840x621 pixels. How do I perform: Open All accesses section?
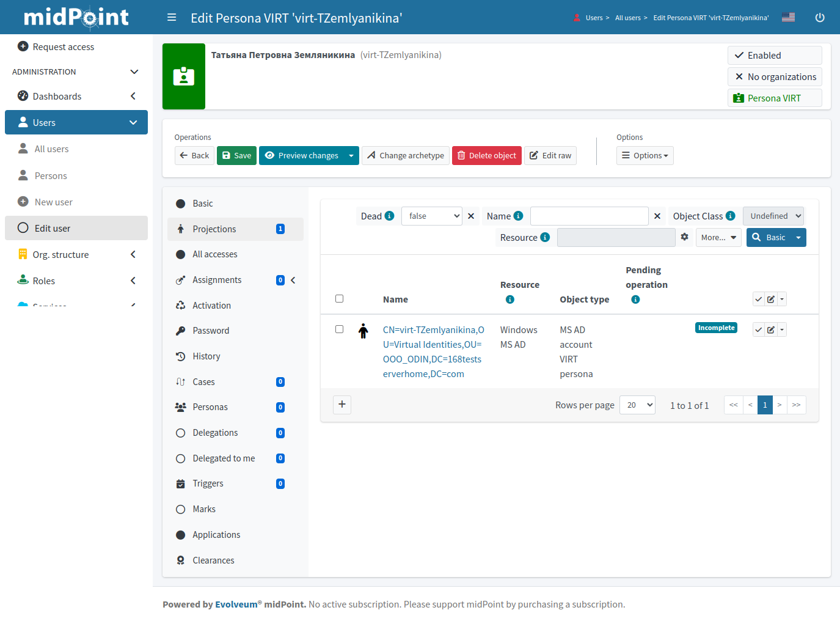(x=235, y=254)
